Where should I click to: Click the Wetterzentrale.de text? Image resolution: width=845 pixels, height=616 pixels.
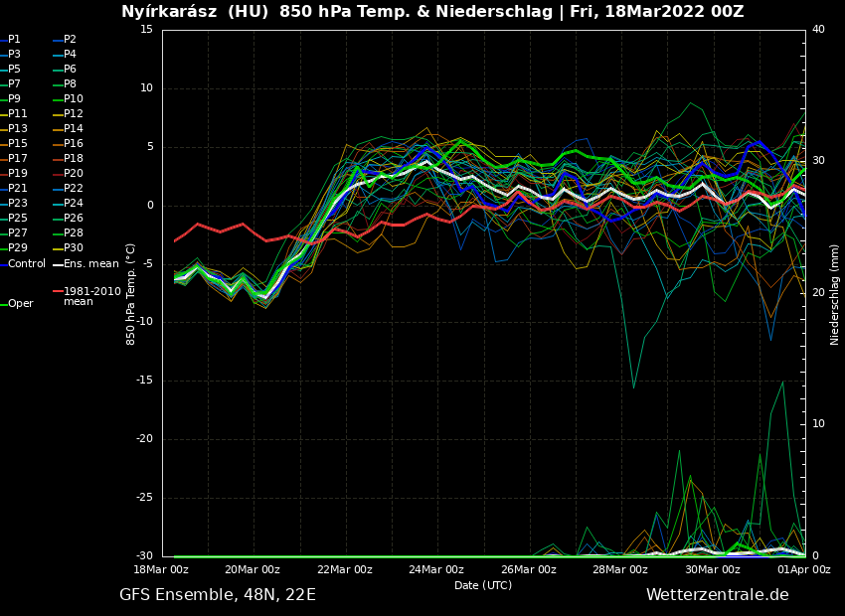coord(717,595)
